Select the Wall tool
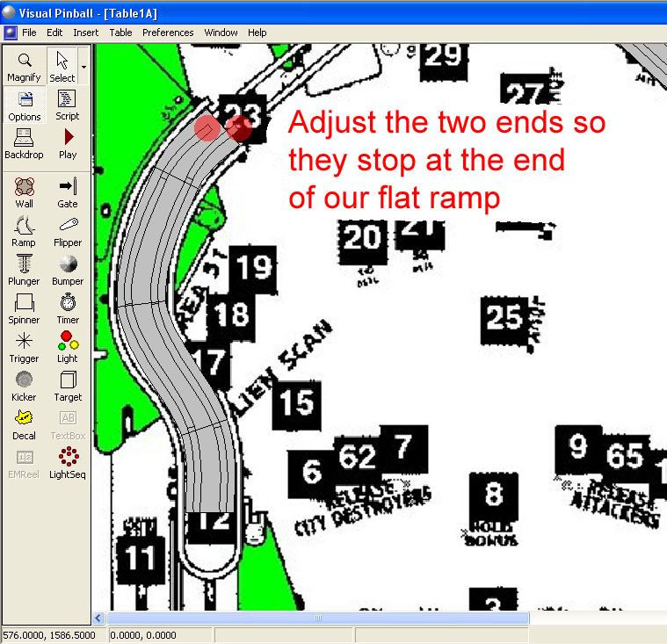667x644 pixels. coord(25,192)
